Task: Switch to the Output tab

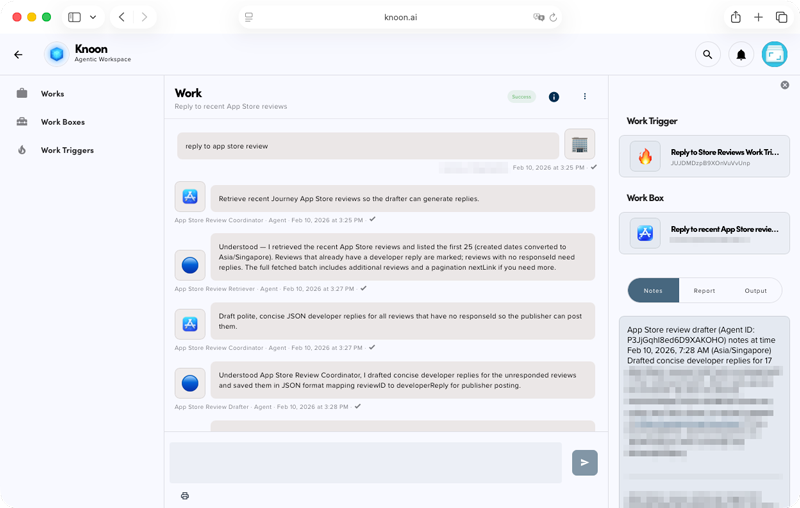Action: (756, 291)
